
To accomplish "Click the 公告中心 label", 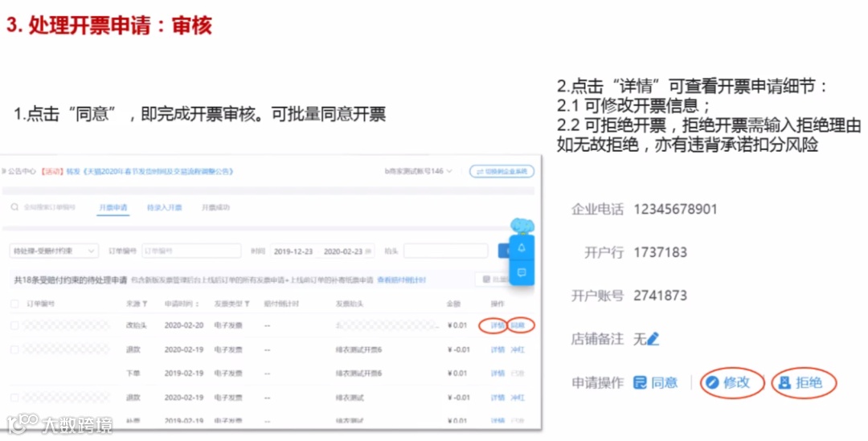I will pyautogui.click(x=23, y=172).
